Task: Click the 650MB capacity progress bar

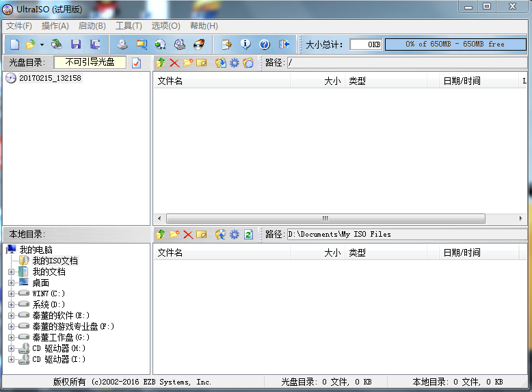Action: [x=455, y=44]
